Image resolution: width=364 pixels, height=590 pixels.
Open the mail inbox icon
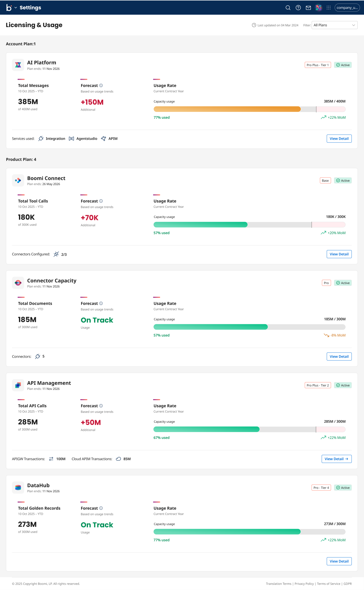tap(308, 8)
